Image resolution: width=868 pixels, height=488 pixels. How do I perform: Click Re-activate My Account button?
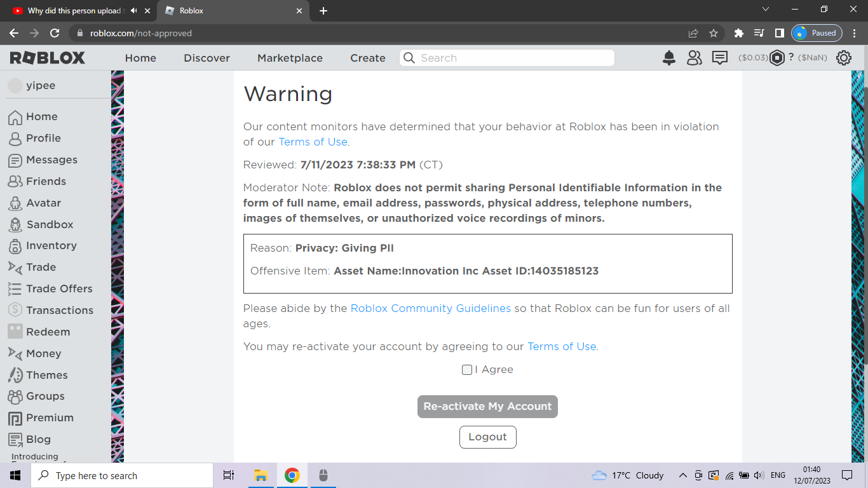487,407
